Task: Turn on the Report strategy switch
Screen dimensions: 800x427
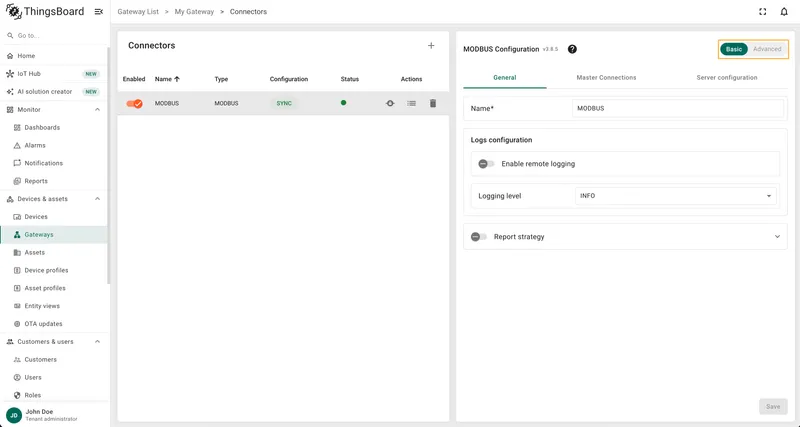Action: pos(479,237)
